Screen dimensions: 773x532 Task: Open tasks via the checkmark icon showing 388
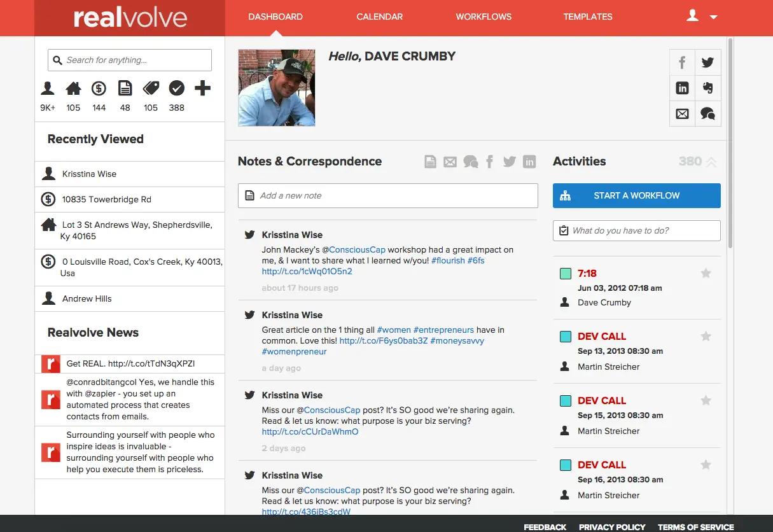[176, 90]
